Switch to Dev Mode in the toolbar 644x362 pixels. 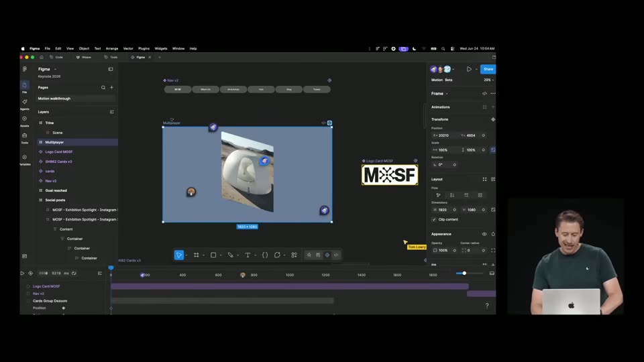(x=336, y=255)
